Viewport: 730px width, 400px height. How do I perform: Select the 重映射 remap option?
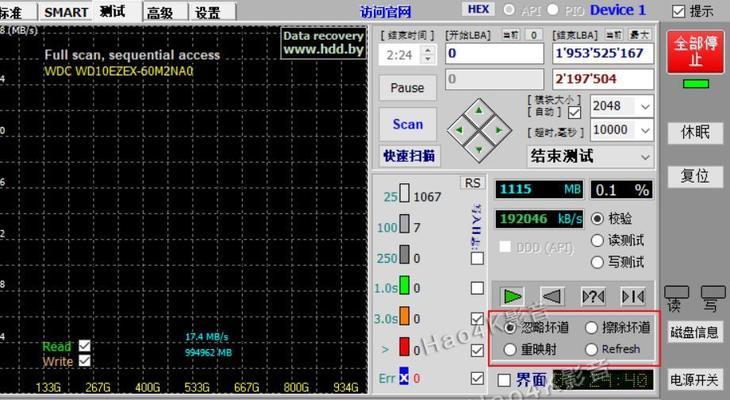tap(510, 349)
